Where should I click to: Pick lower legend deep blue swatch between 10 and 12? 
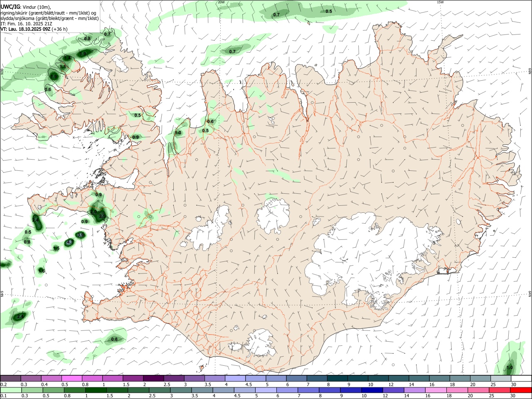click(x=372, y=390)
